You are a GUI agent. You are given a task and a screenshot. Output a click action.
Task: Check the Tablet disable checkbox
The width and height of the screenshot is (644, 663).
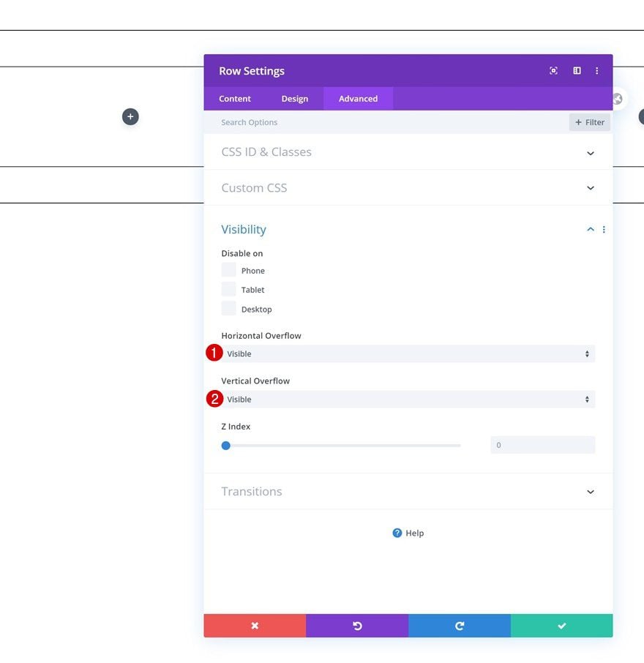click(x=229, y=289)
